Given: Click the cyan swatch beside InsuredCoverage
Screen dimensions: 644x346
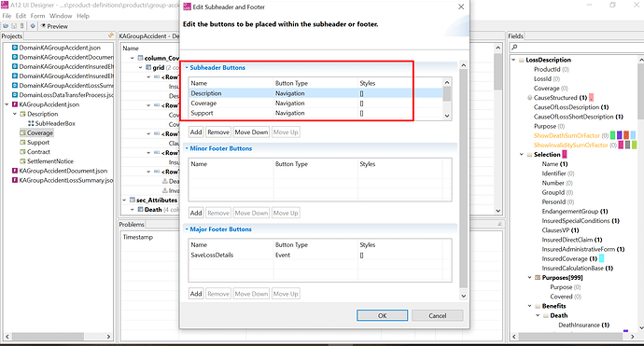Looking at the screenshot, I should (x=601, y=258).
